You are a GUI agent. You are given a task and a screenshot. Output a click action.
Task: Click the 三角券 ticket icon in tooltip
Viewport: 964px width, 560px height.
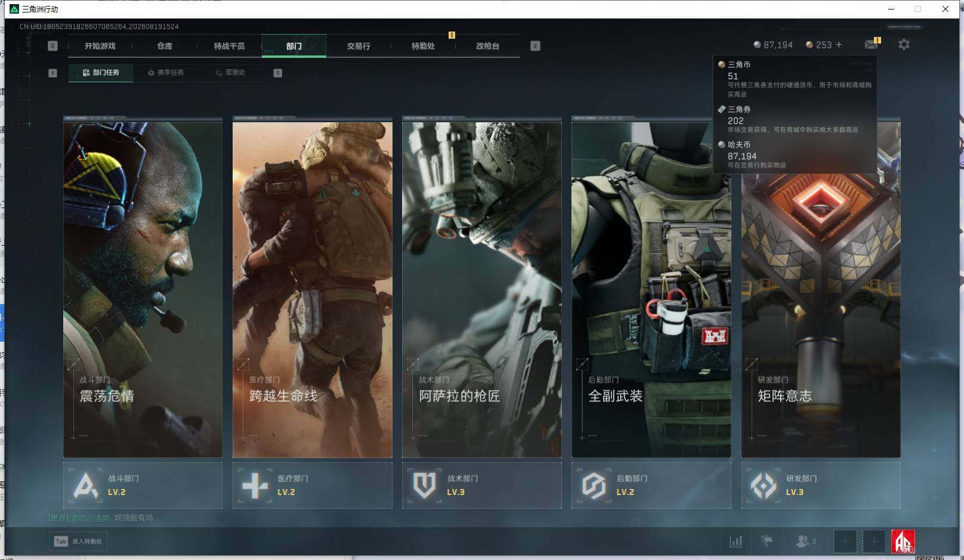pos(721,109)
